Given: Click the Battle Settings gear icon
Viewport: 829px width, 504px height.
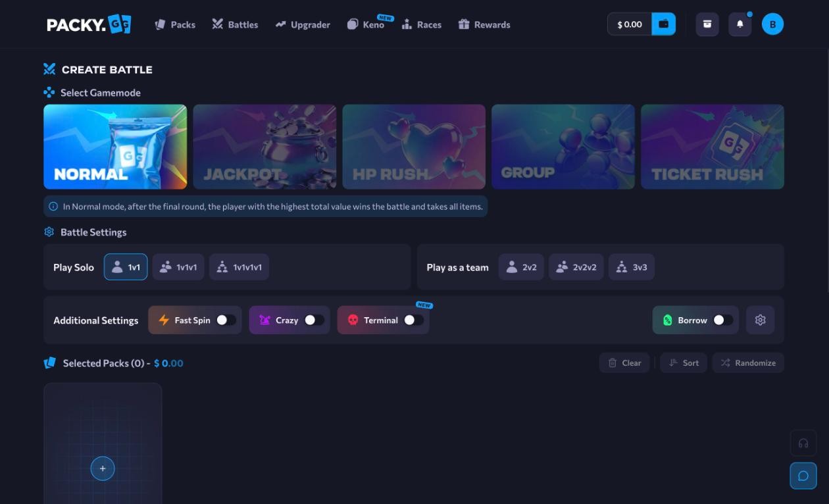Looking at the screenshot, I should 49,232.
